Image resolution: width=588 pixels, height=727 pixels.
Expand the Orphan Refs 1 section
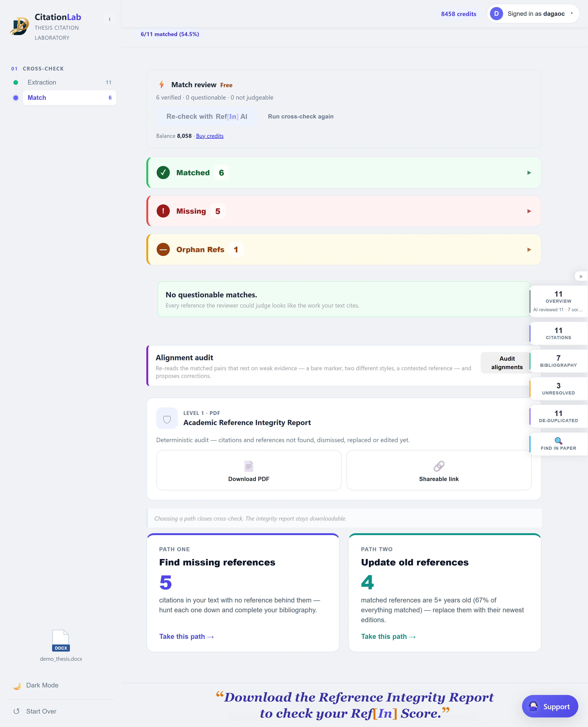(343, 250)
